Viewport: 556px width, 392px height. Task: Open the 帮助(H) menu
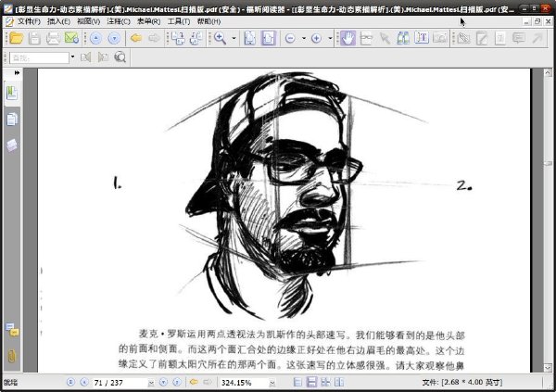pyautogui.click(x=208, y=21)
